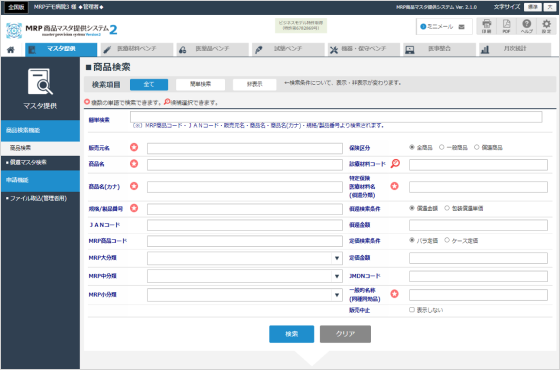Click the JANコード input field

tap(245, 225)
